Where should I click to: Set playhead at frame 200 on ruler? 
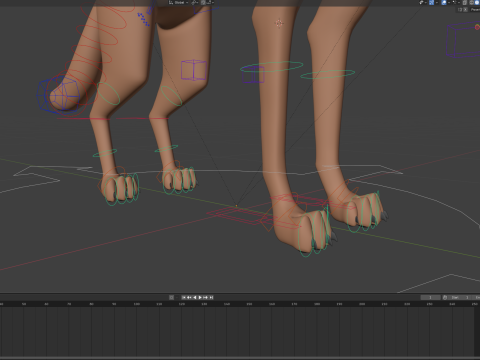362,304
